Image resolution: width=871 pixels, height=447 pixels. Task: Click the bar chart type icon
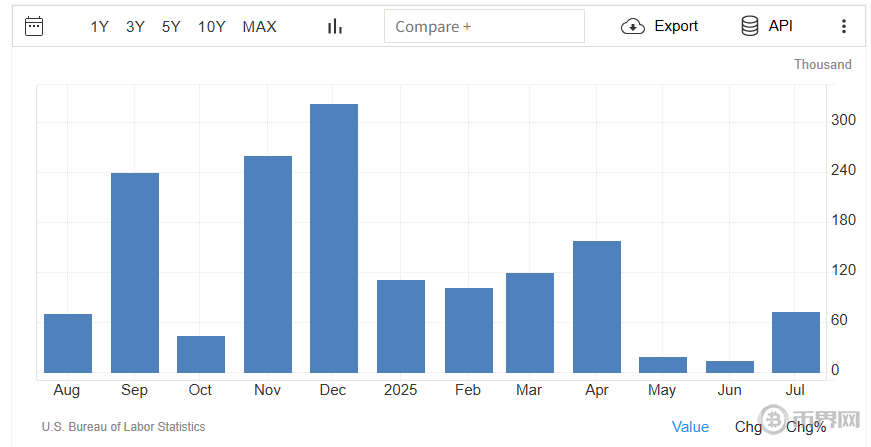[x=334, y=26]
